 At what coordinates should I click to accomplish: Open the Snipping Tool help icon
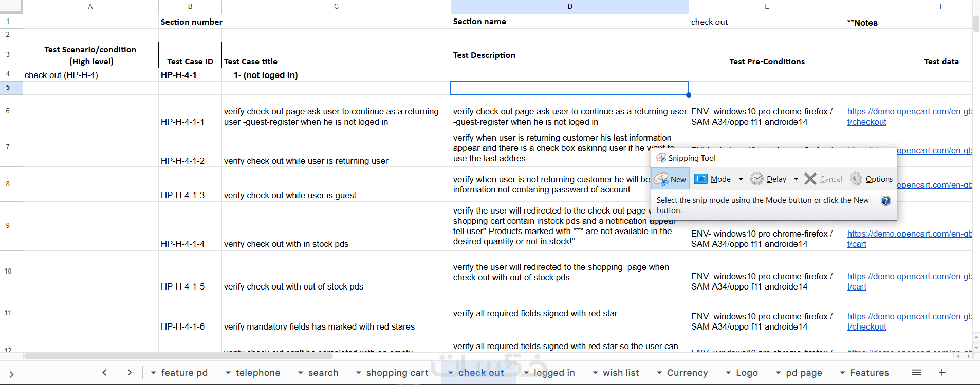point(886,201)
